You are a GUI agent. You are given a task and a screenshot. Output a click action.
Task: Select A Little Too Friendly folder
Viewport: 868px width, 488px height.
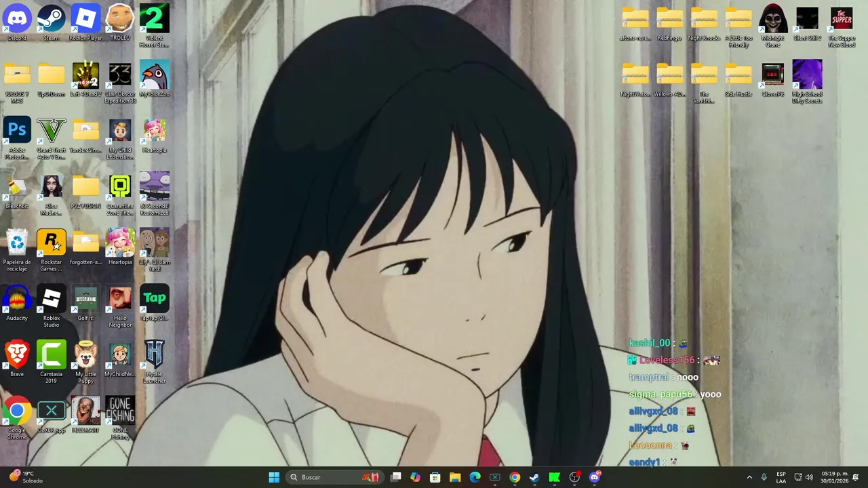738,27
